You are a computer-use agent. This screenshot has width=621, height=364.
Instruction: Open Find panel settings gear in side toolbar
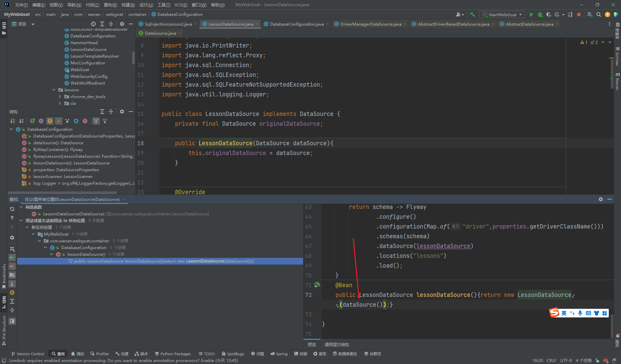tap(12, 238)
